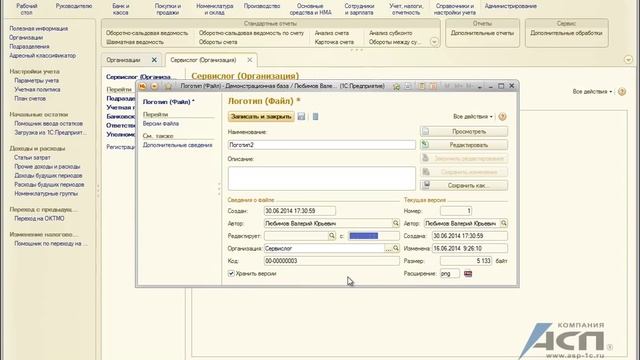
Task: Click the Просмотреть button
Action: [464, 131]
